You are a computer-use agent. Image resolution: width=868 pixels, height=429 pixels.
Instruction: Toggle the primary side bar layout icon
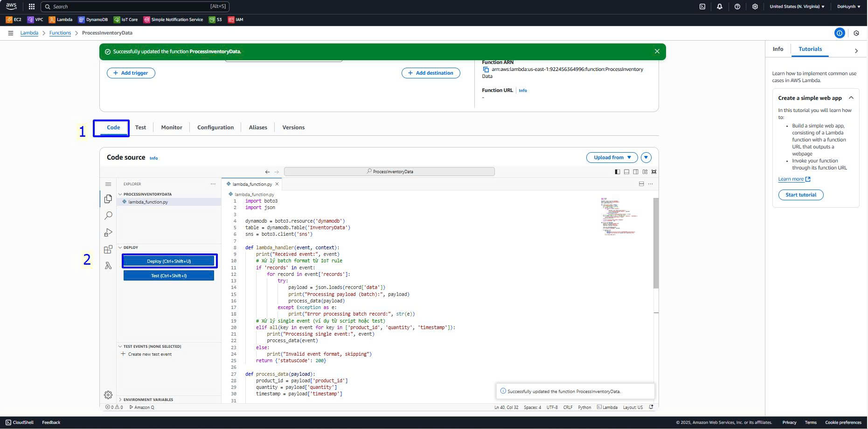tap(617, 172)
